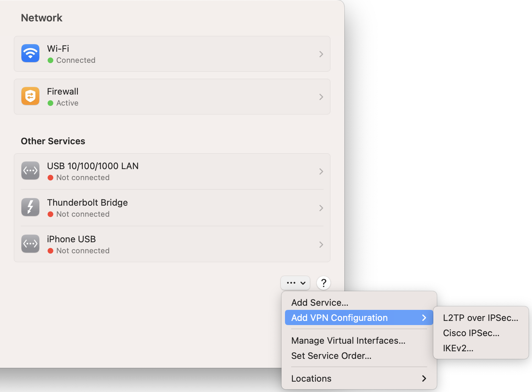The height and width of the screenshot is (392, 532).
Task: Expand iPhone USB row chevron
Action: click(x=321, y=245)
